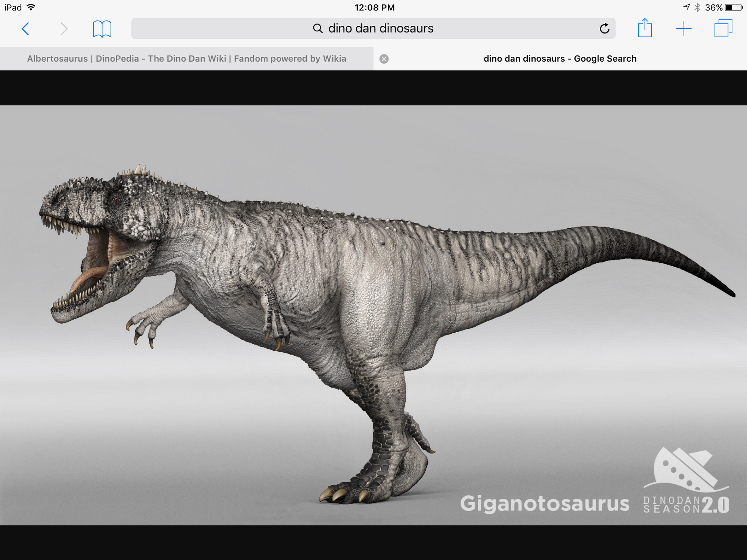Tap the 36% battery percentage

point(713,7)
